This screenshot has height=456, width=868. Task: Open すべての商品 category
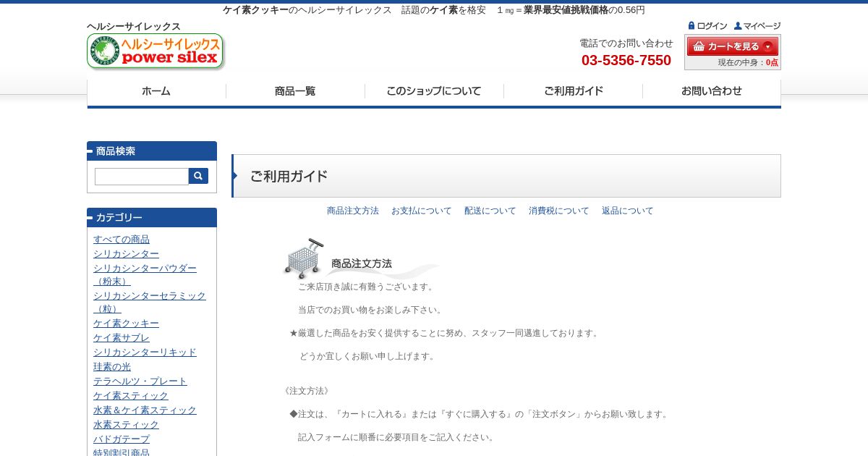click(x=122, y=240)
